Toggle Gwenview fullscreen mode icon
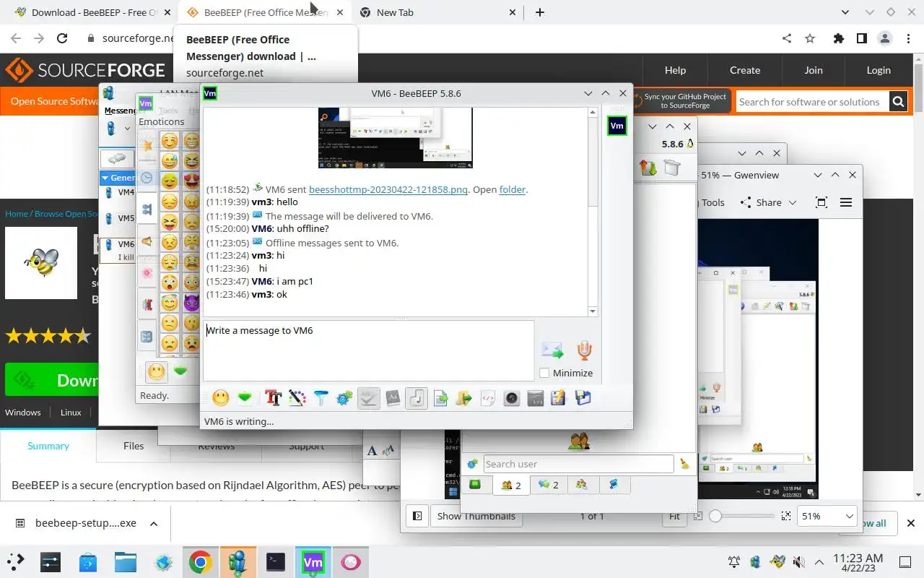The height and width of the screenshot is (578, 924). (821, 202)
